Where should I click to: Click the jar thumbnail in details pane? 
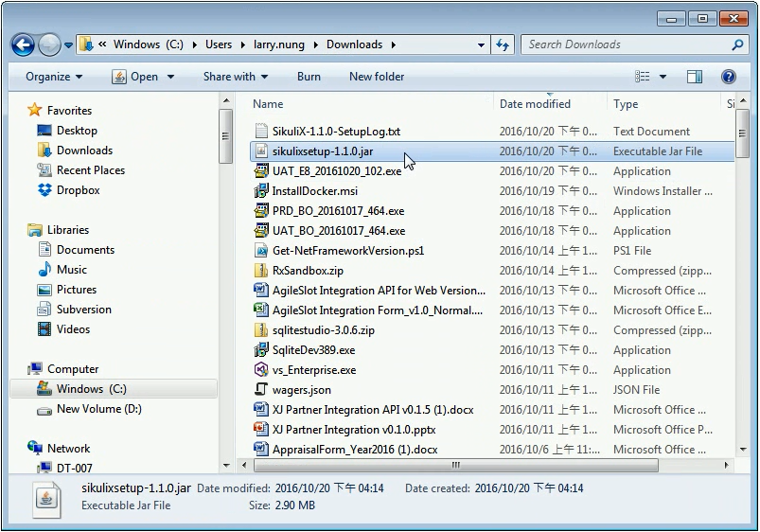tap(46, 499)
